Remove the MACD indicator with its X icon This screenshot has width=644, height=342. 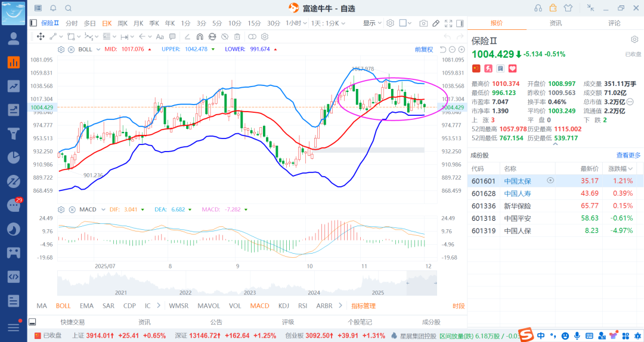72,209
